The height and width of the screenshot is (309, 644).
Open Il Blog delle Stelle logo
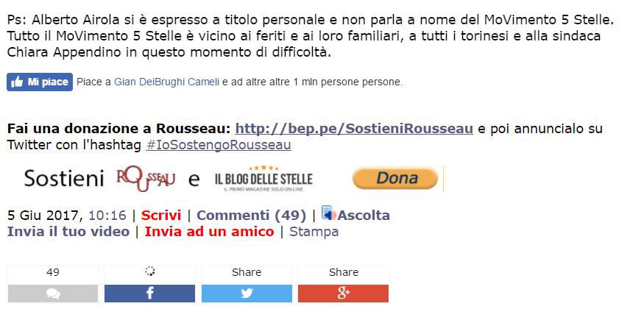263,179
